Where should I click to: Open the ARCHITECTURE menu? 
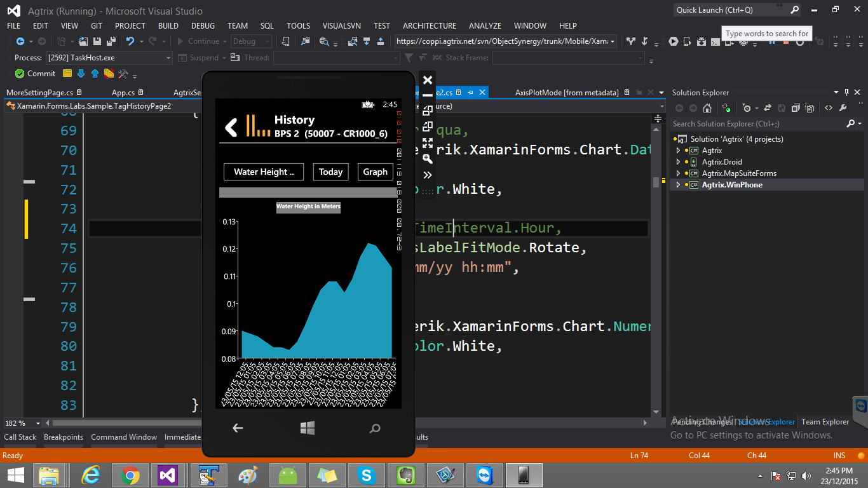430,26
